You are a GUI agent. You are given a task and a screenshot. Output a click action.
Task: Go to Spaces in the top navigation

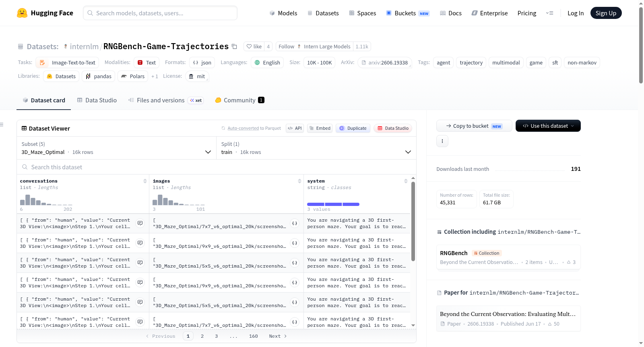click(x=363, y=13)
